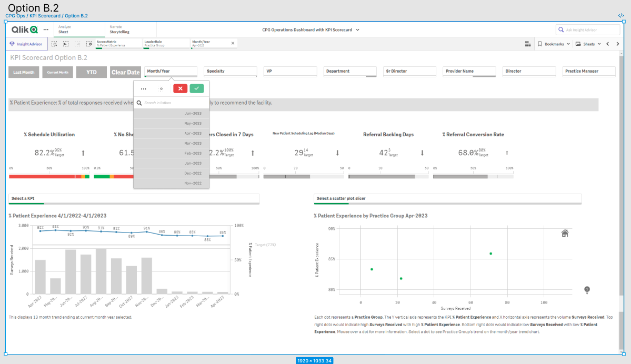
Task: Click the up arrow beside % Referral Conversion Rate
Action: (x=507, y=153)
